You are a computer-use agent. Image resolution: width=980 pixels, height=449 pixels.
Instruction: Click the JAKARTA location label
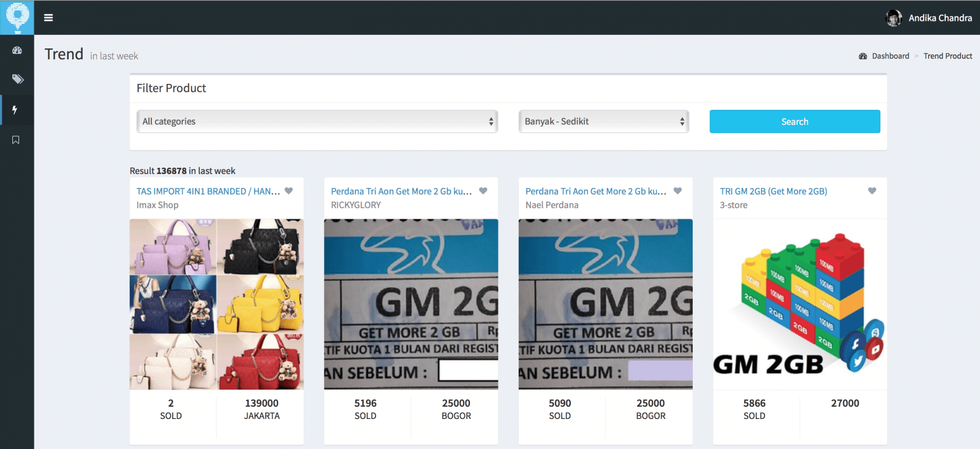click(262, 416)
